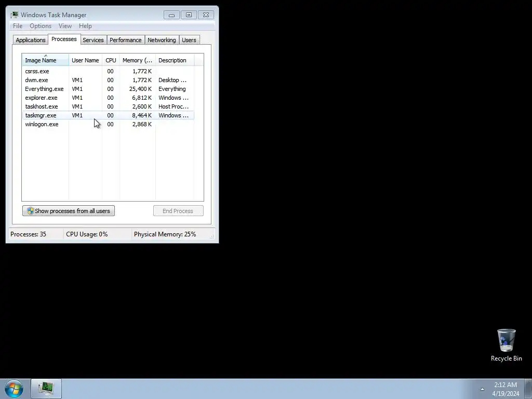Click the Show desktop strip at taskbar end
The height and width of the screenshot is (399, 532).
(528, 389)
